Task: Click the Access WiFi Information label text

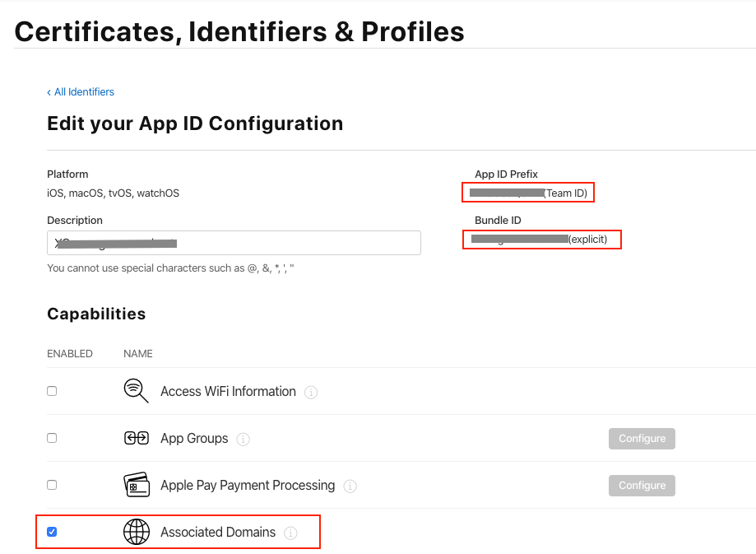Action: 228,392
